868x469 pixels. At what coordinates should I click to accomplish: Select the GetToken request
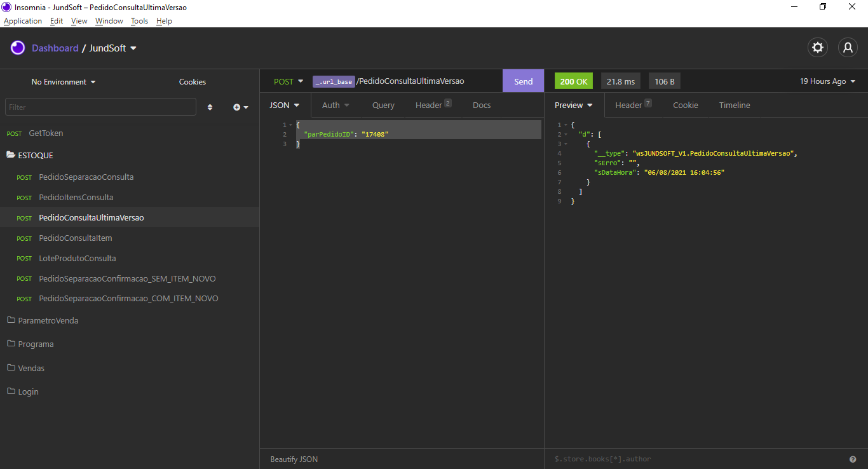coord(46,133)
